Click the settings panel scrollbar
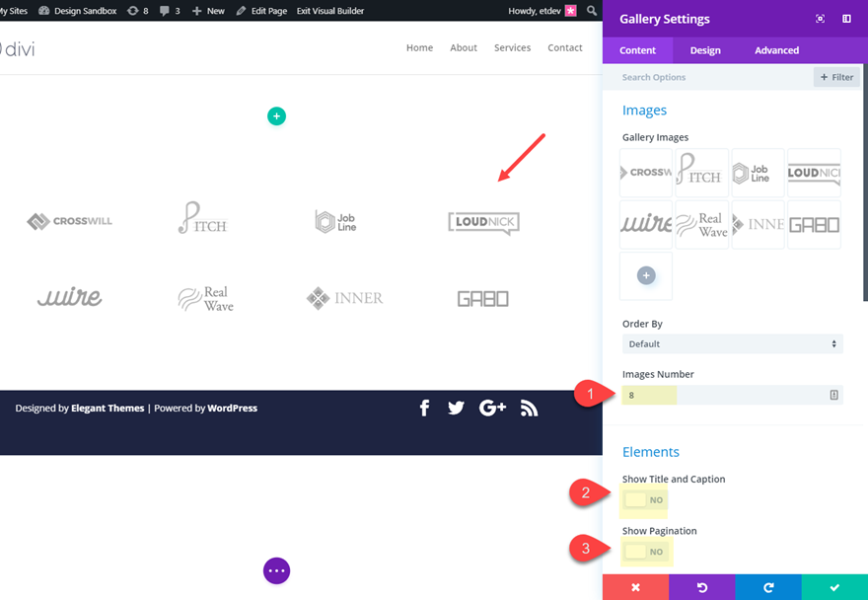This screenshot has width=868, height=600. coord(865,183)
